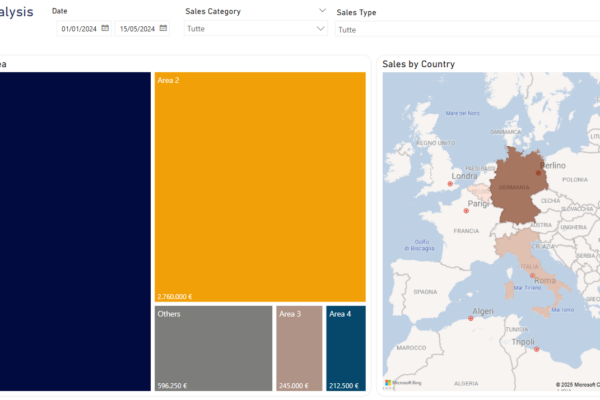Click the DANIMARCA label on map

[x=505, y=132]
